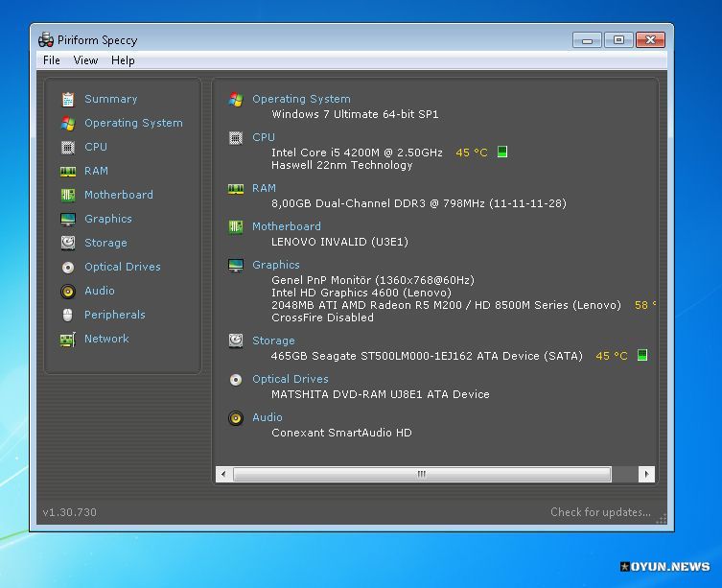Click Storage drive icon in summary panel
The width and height of the screenshot is (722, 588).
[236, 341]
